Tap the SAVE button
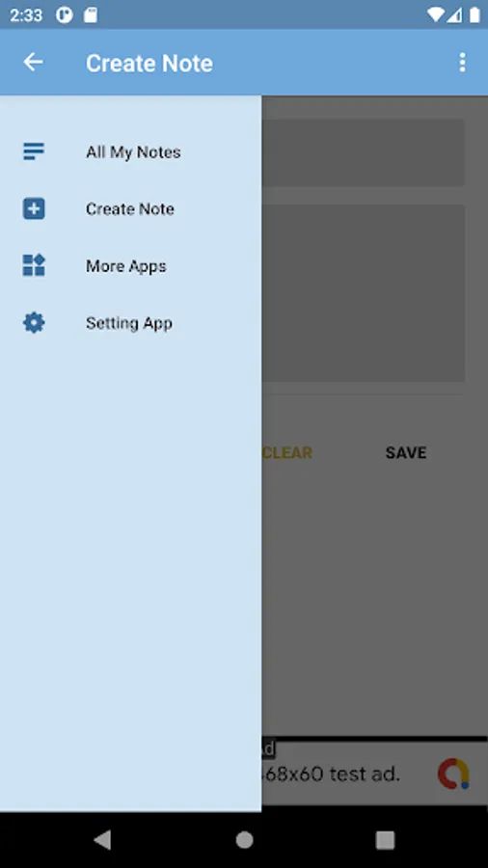The image size is (488, 868). tap(406, 453)
